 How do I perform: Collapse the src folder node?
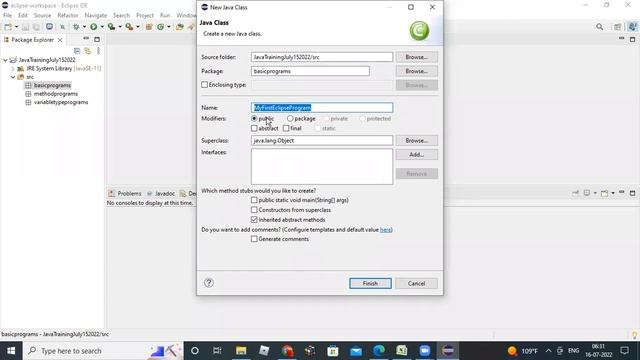[x=13, y=77]
